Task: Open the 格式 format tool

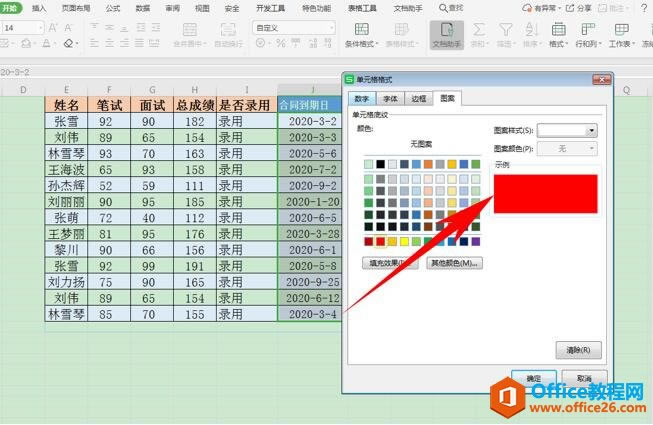Action: (x=558, y=35)
